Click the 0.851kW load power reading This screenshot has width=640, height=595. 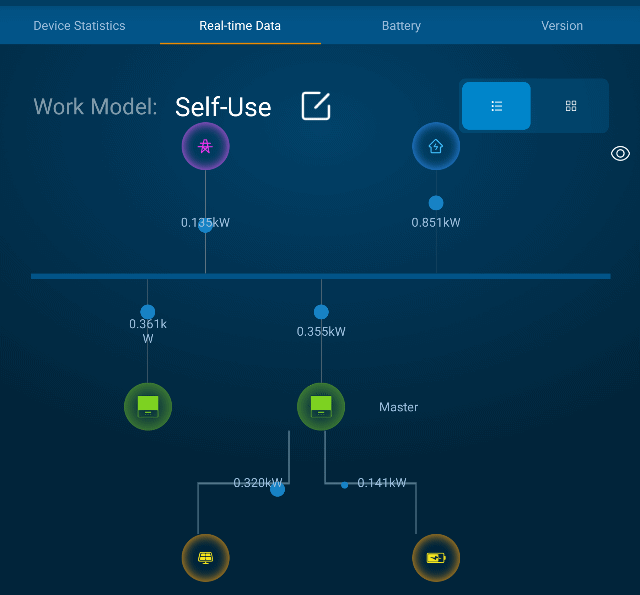(436, 223)
